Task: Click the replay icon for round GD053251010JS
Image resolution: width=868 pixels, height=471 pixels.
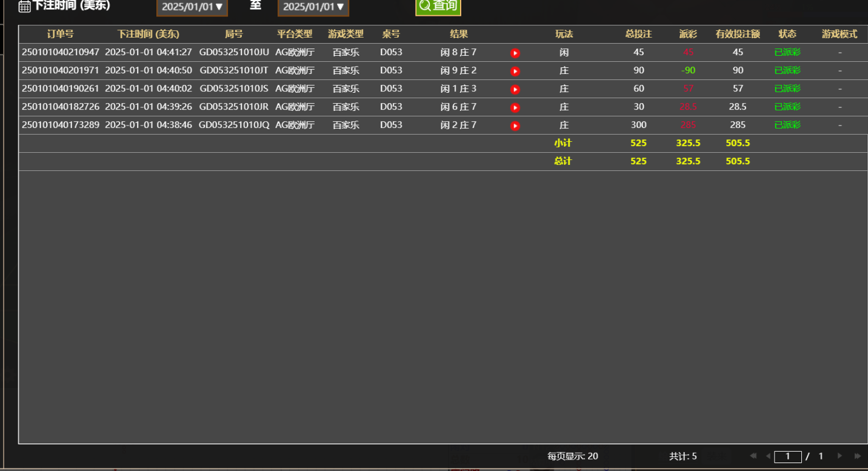Action: (x=515, y=89)
